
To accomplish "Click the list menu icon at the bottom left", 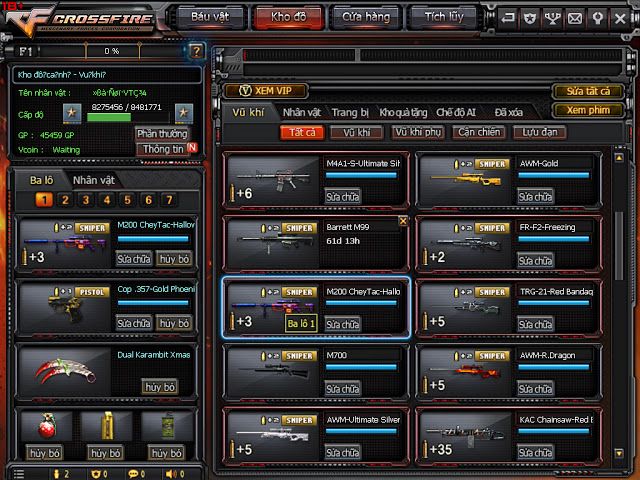I will coord(19,474).
